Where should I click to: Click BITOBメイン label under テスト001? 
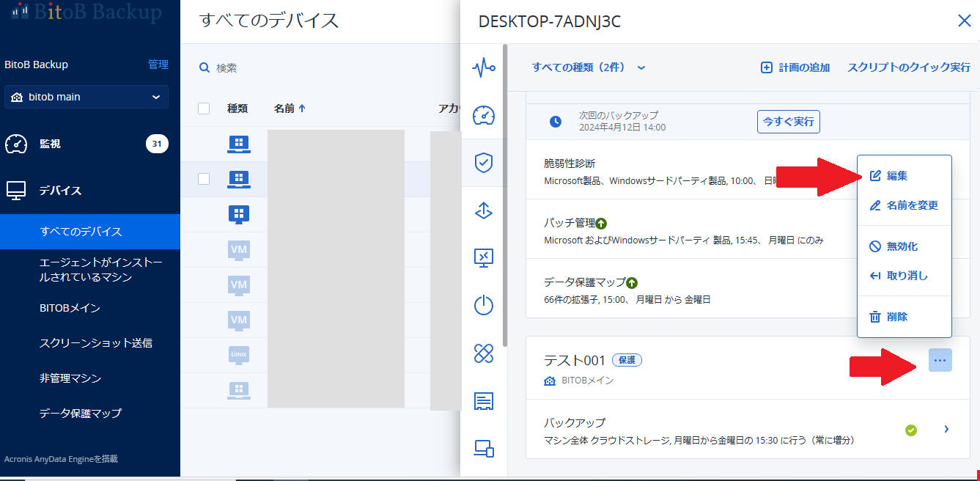[x=587, y=381]
